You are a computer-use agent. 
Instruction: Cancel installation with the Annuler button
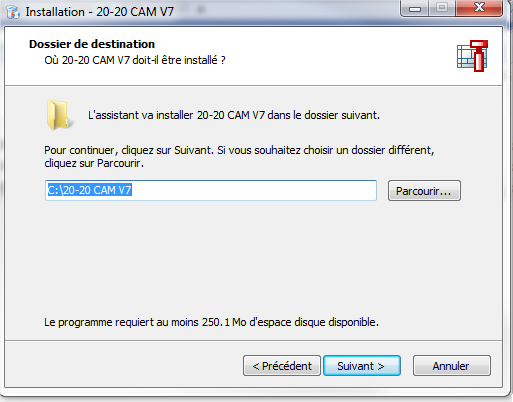click(x=452, y=366)
